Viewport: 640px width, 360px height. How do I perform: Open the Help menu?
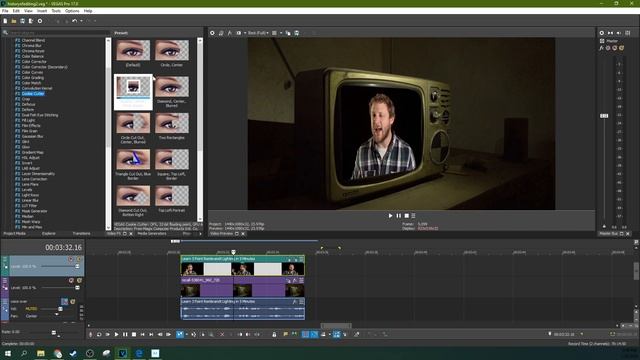[x=88, y=11]
